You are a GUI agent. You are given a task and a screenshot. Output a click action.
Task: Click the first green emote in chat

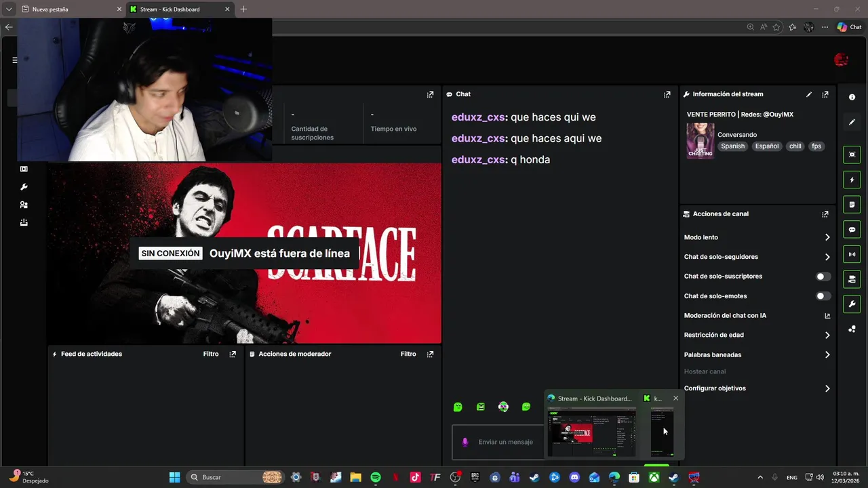pyautogui.click(x=458, y=407)
